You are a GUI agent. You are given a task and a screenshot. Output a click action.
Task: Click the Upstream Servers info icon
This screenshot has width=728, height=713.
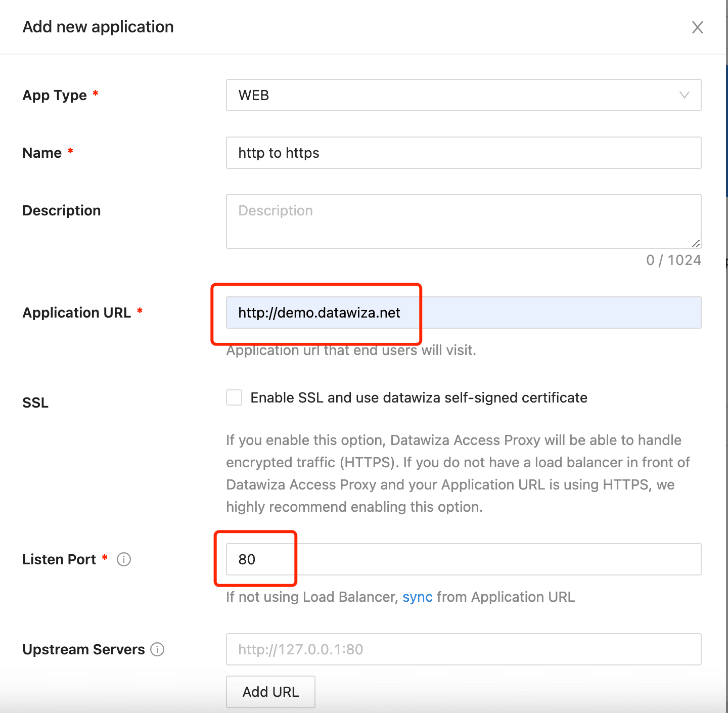click(157, 649)
